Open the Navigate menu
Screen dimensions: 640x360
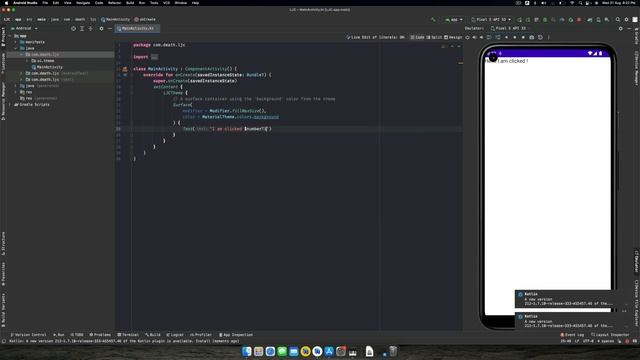coord(83,3)
